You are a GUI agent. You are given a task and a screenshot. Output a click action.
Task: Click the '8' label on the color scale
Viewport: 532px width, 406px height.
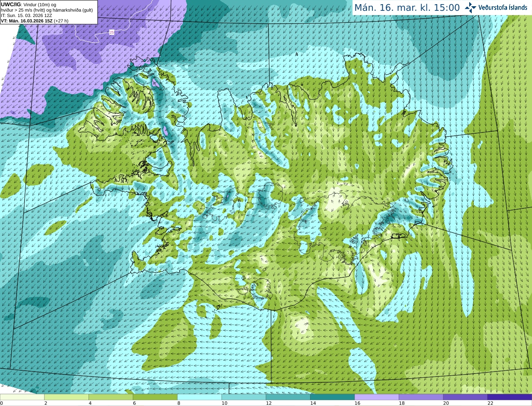coord(179,403)
